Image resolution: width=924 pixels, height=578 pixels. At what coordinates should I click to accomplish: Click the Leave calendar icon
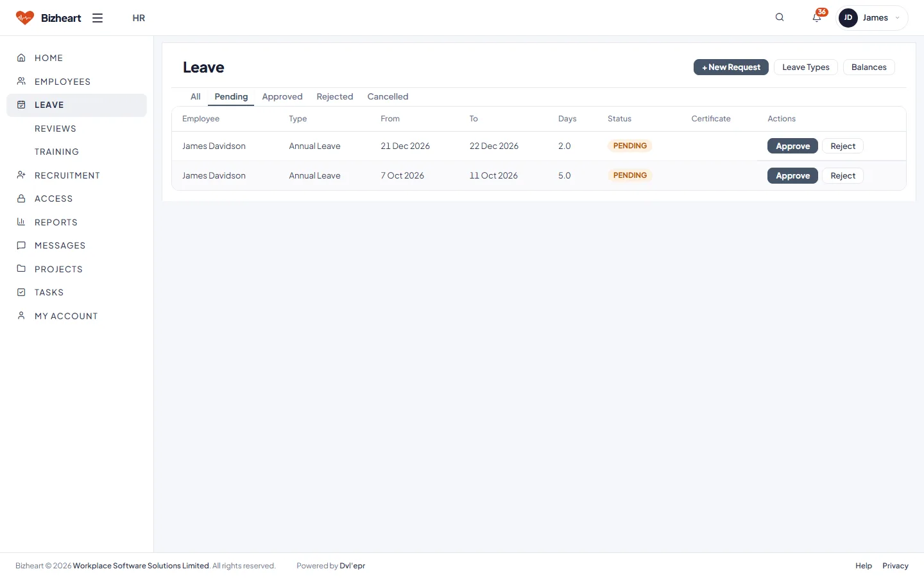pyautogui.click(x=21, y=105)
